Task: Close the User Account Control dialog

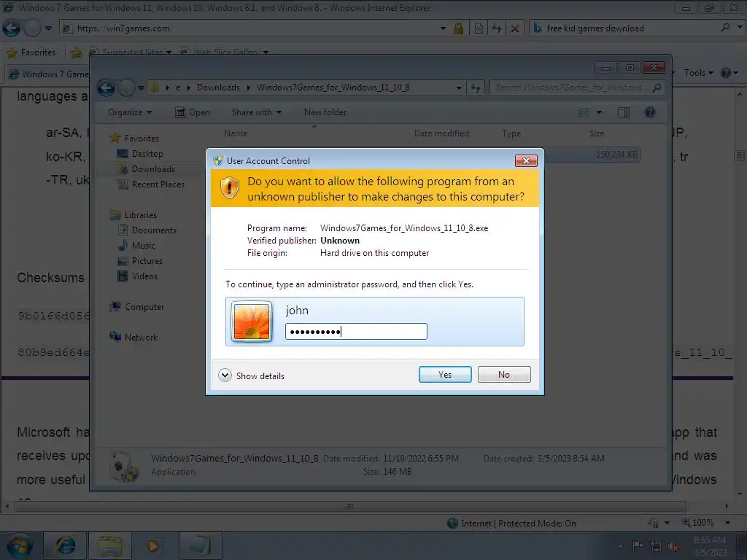Action: click(x=526, y=160)
